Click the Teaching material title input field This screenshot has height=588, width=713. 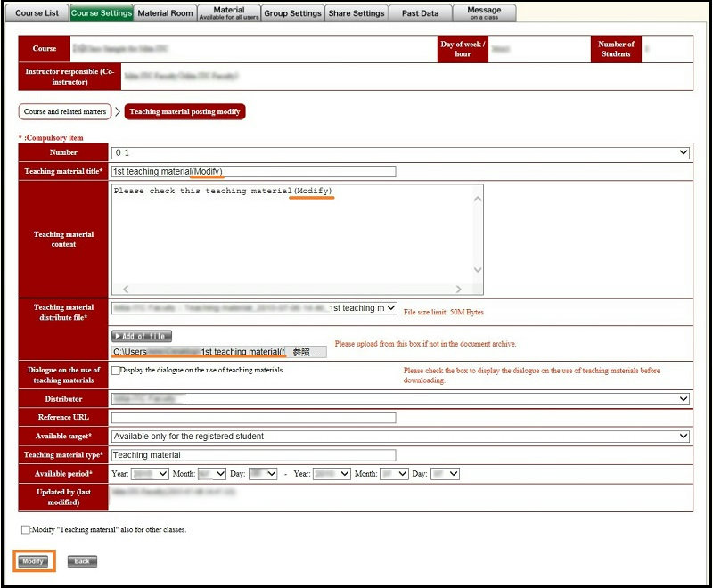pyautogui.click(x=253, y=171)
